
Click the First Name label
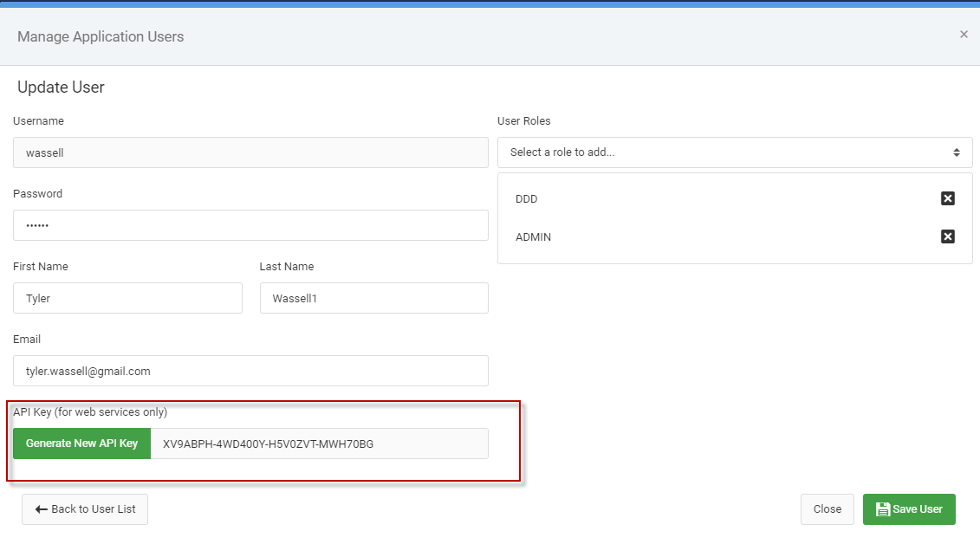click(41, 266)
